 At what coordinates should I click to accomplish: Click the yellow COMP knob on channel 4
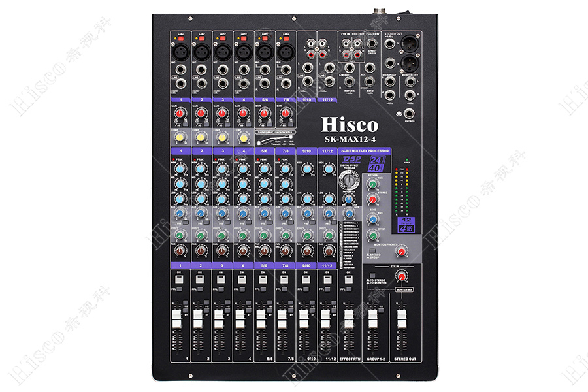click(242, 139)
